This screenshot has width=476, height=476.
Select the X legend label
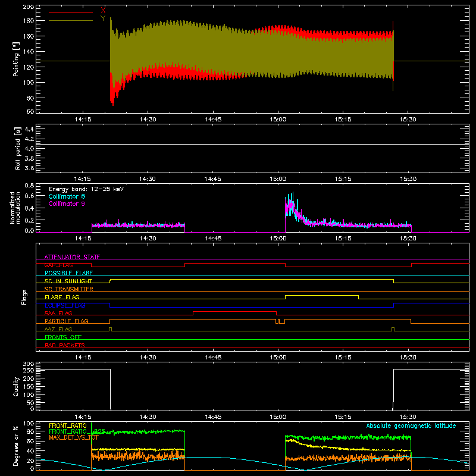pyautogui.click(x=103, y=11)
